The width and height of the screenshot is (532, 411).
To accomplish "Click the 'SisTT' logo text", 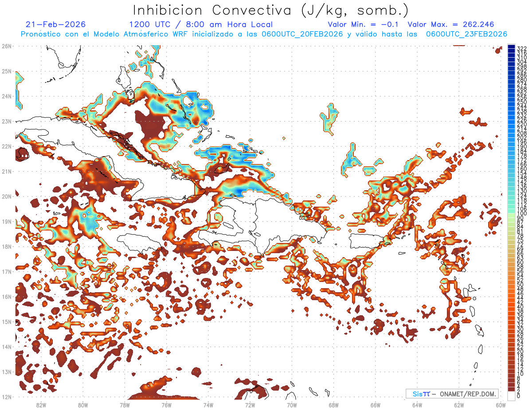I will (421, 394).
